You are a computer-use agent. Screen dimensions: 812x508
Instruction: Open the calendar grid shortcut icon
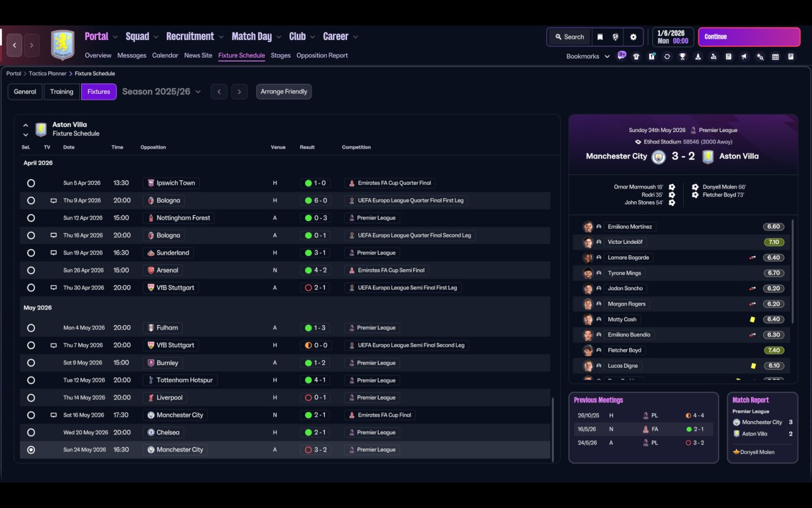pos(775,57)
